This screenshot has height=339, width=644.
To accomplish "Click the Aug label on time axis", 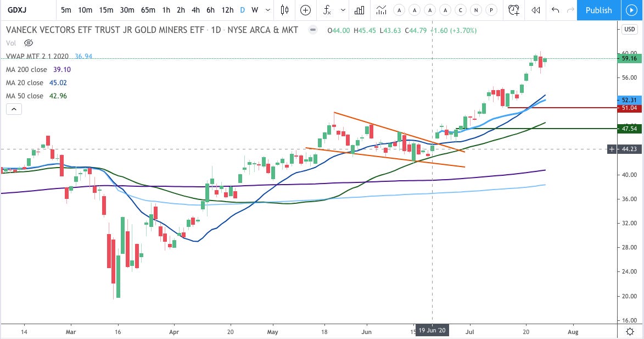I will [x=573, y=332].
